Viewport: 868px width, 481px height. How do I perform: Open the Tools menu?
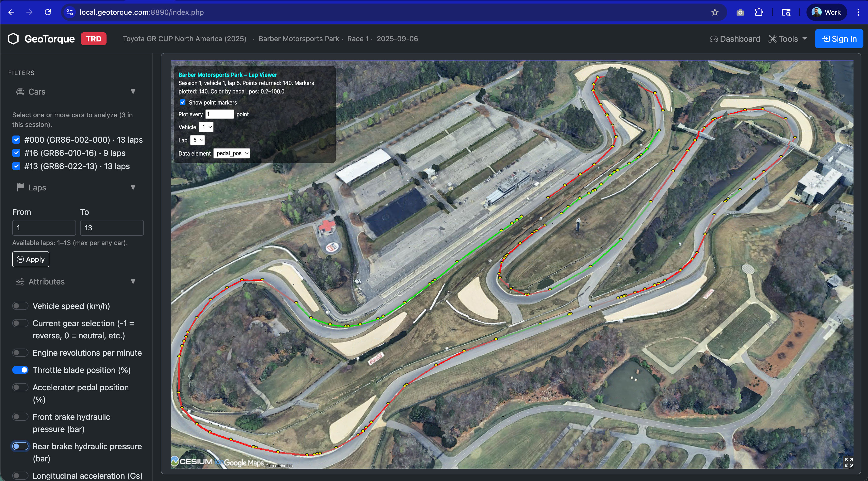tap(787, 39)
